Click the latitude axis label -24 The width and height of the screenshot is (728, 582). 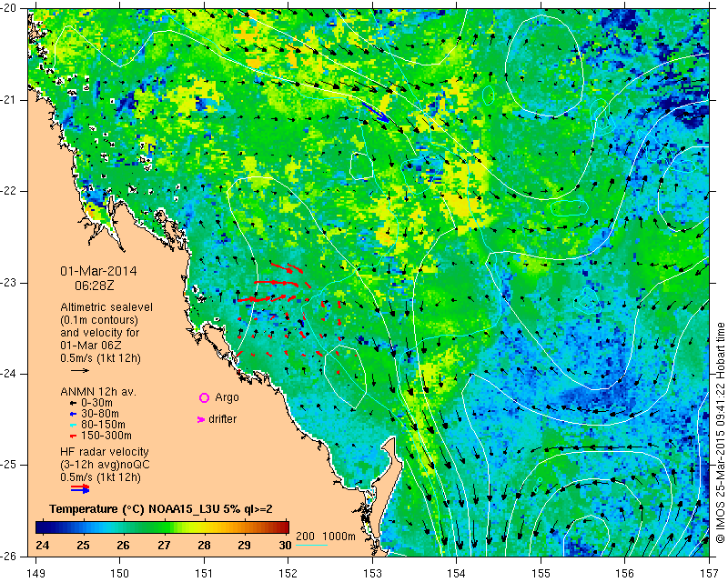coord(10,374)
